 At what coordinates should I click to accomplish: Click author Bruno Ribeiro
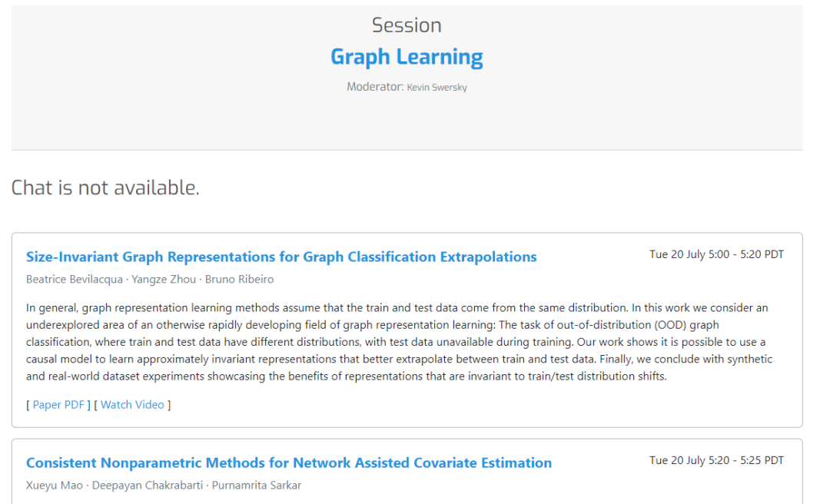click(239, 280)
